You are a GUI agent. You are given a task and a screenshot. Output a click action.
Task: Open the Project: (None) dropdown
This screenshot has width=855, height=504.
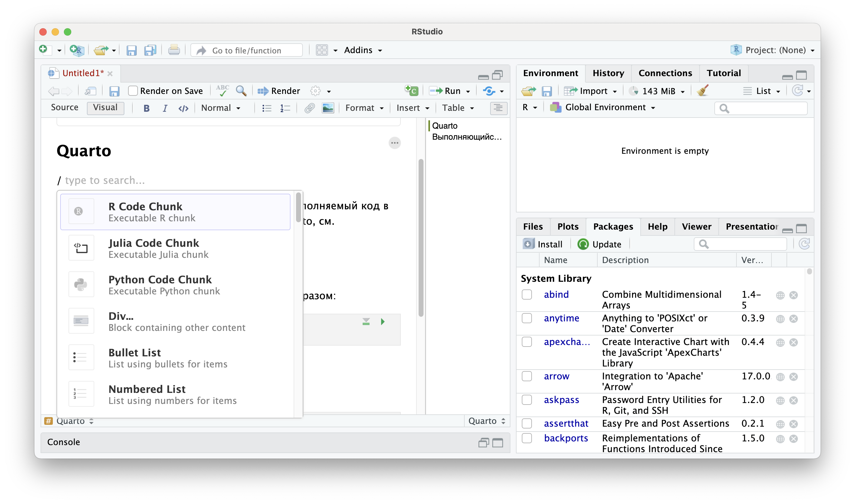[x=772, y=50]
